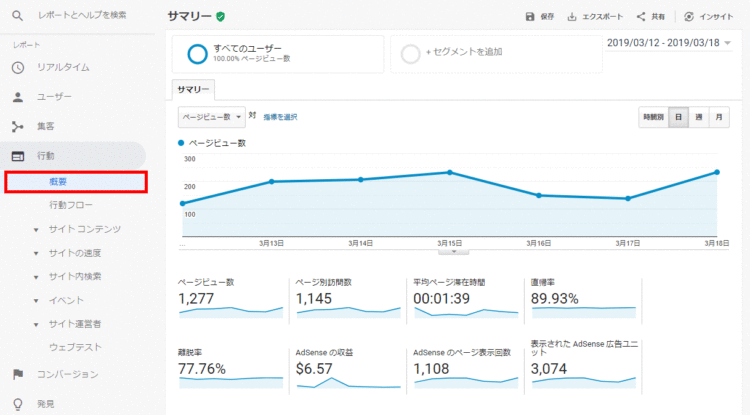Open the コンバージョン flag icon

pos(18,374)
